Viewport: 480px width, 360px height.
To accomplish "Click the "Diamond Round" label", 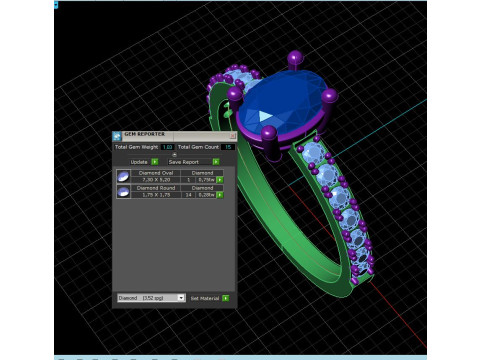I will 156,188.
